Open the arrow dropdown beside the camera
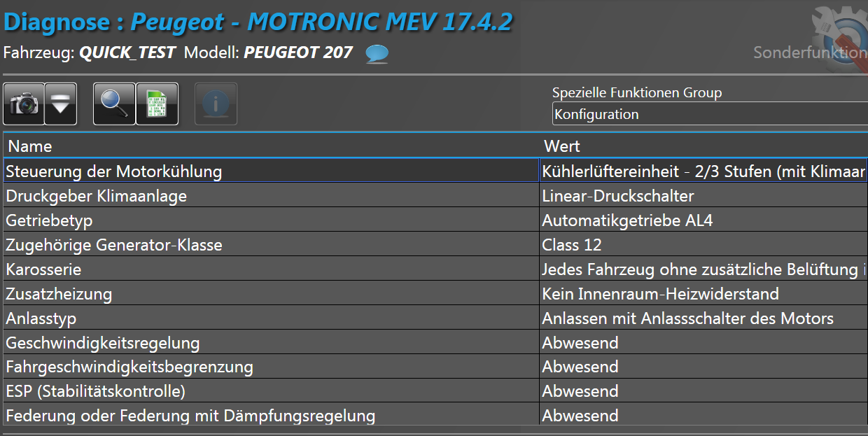 pos(61,104)
